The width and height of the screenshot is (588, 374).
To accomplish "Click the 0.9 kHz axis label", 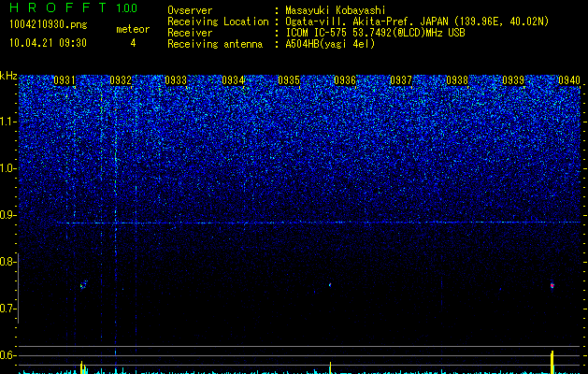I will click(8, 215).
